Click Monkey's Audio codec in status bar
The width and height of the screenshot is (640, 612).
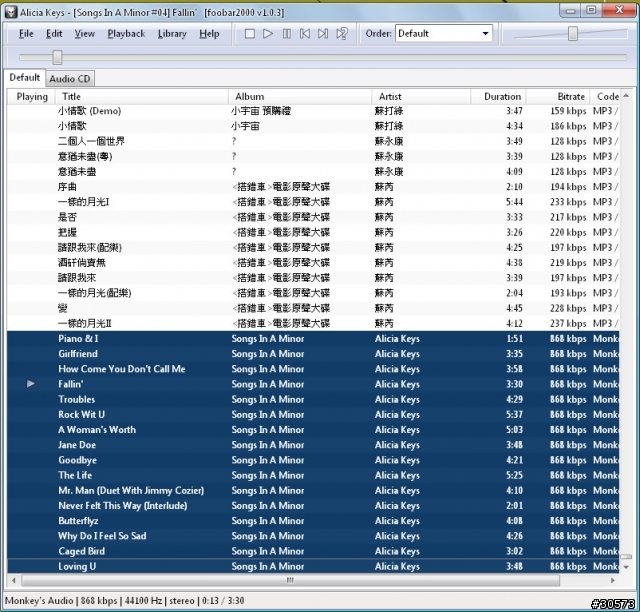coord(39,600)
